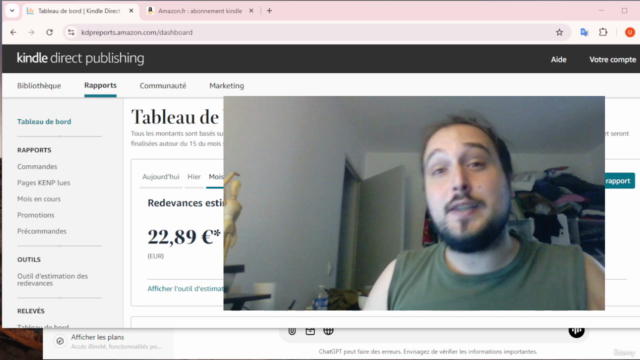This screenshot has height=360, width=640.
Task: Click the Afficher l'outil d'estimation link
Action: tap(185, 289)
